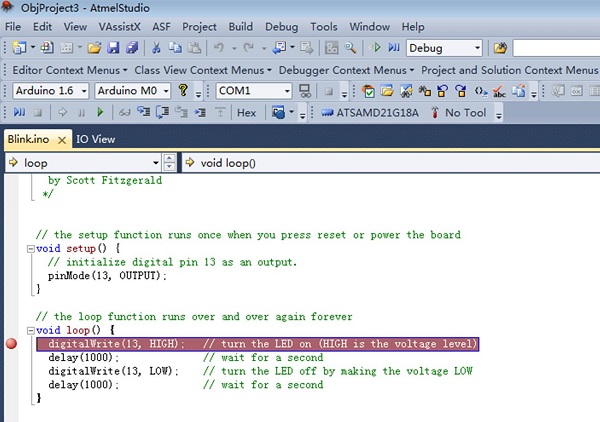Open the ASF menu
The height and width of the screenshot is (422, 600).
(161, 27)
